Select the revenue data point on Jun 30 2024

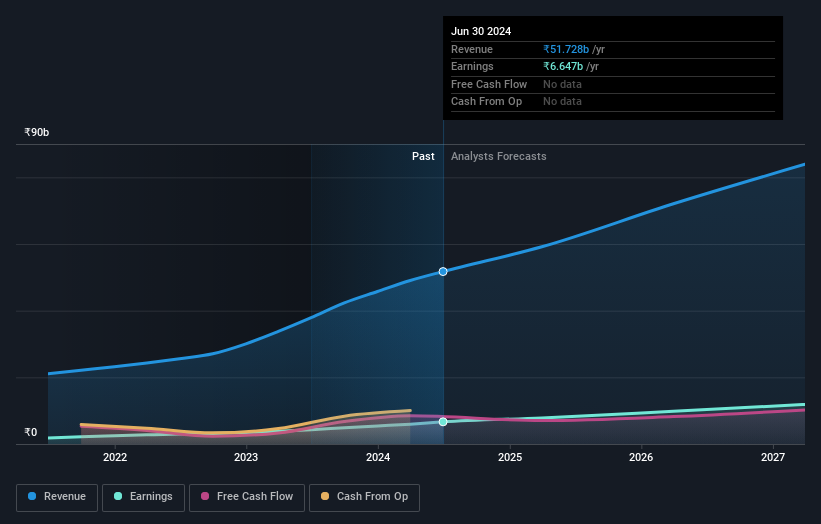pos(443,272)
